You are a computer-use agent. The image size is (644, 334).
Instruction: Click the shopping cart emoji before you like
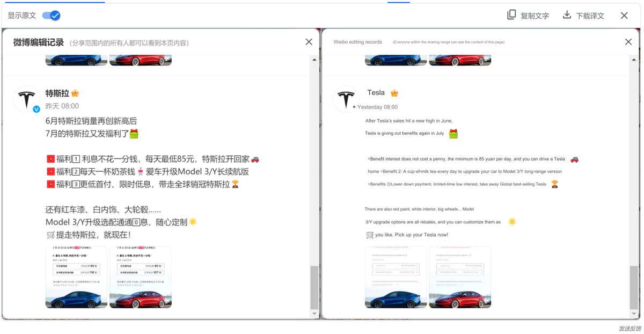tap(370, 235)
